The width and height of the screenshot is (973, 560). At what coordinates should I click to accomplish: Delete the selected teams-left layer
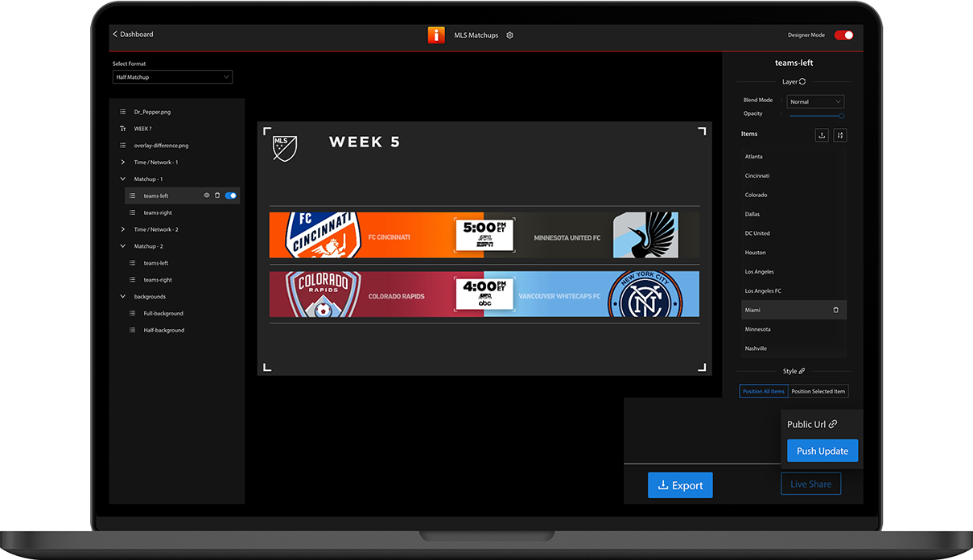217,196
